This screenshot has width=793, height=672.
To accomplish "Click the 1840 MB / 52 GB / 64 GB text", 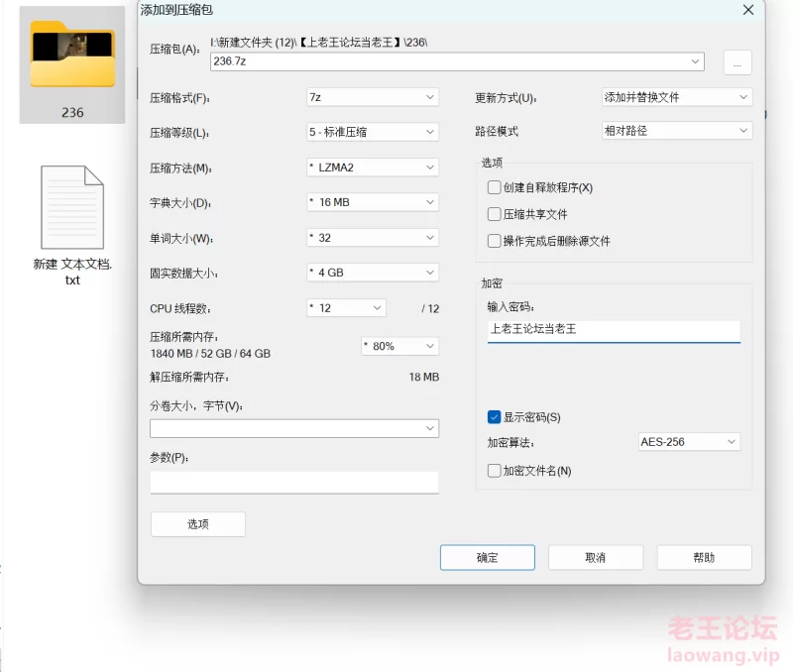I will [210, 354].
